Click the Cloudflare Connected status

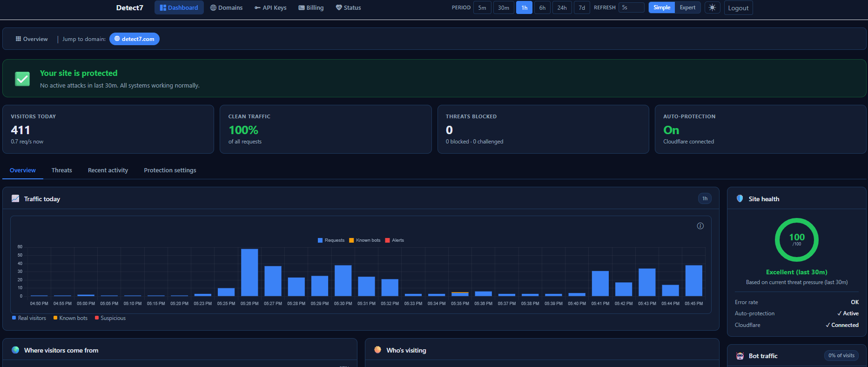tap(842, 325)
